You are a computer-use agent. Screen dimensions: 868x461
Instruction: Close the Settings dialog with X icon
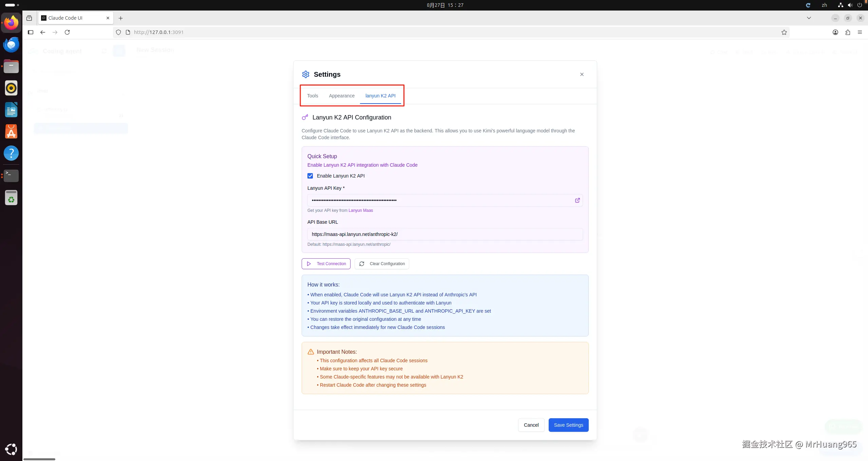[582, 74]
